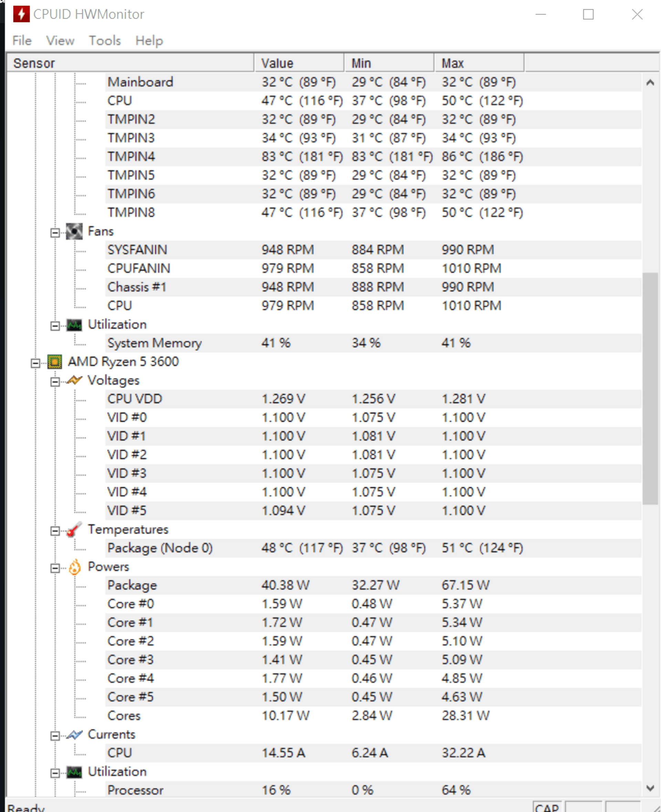Viewport: 661px width, 812px height.
Task: Click the vertical scrollbar thumb
Action: pos(650,388)
